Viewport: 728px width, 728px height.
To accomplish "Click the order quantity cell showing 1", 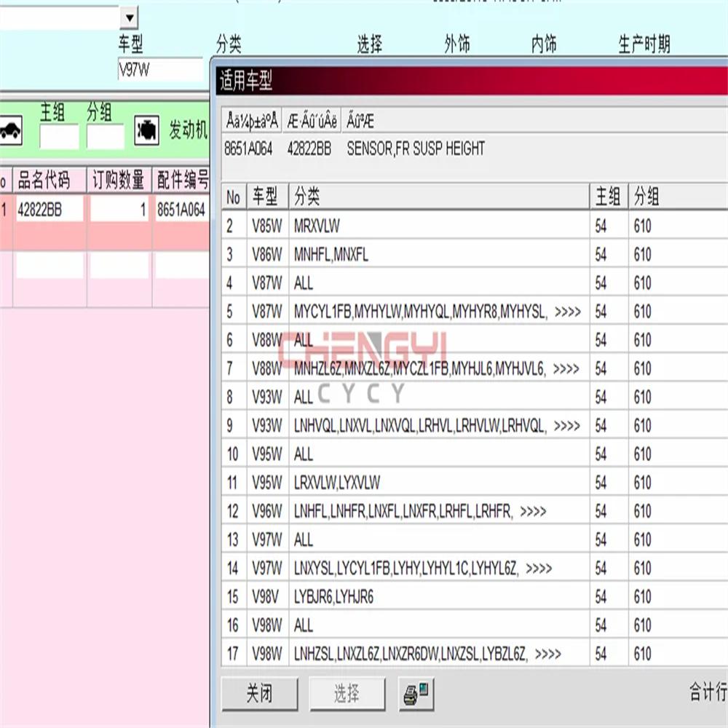I will point(119,210).
